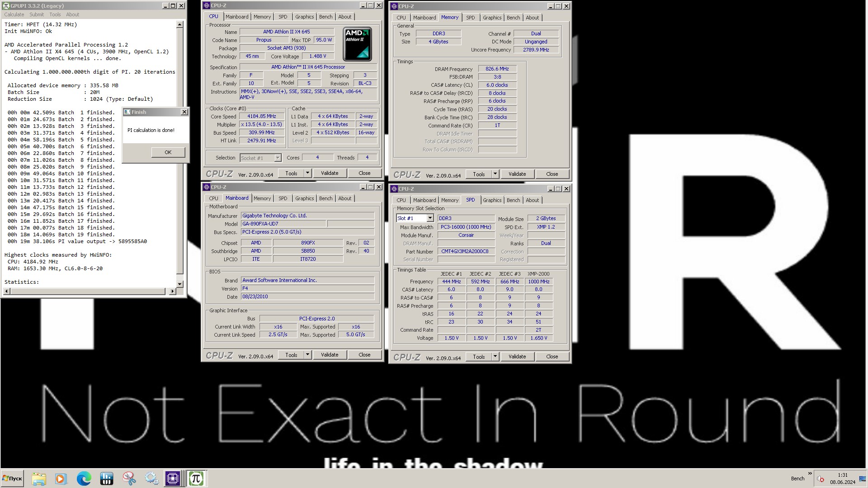Click the AMD Athlon II logo image
Screen dimensions: 868x488
(x=357, y=44)
